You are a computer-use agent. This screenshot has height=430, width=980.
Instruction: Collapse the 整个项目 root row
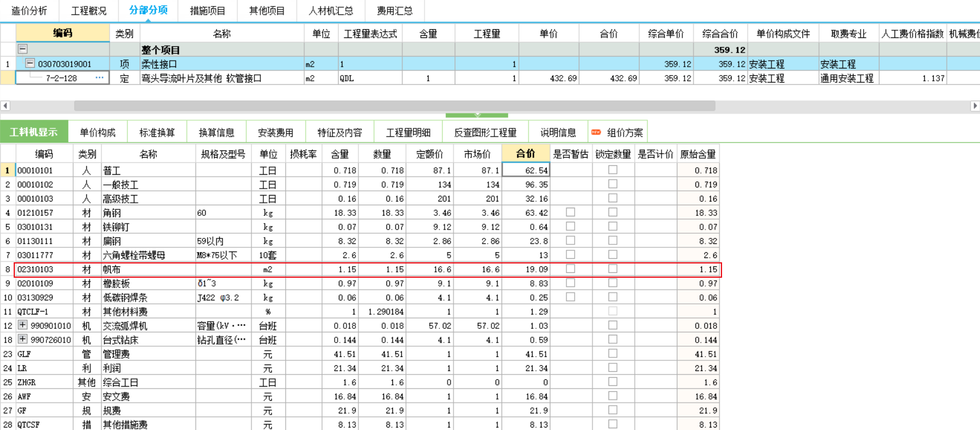click(23, 49)
